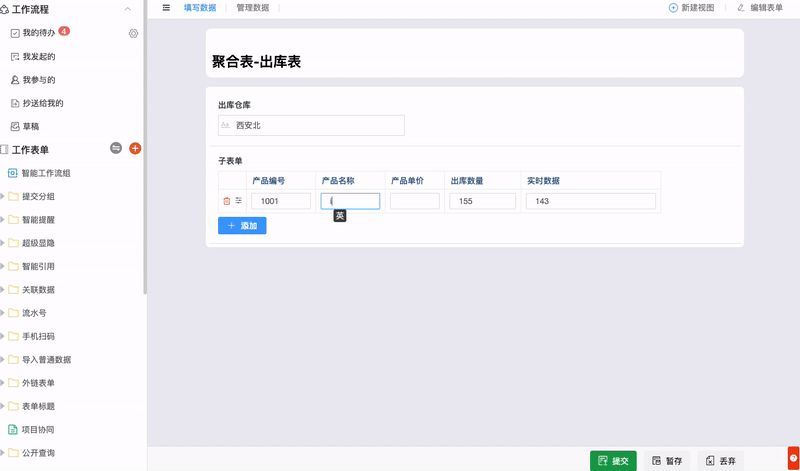
Task: Expand the 智能提醒 folder
Action: click(x=3, y=220)
